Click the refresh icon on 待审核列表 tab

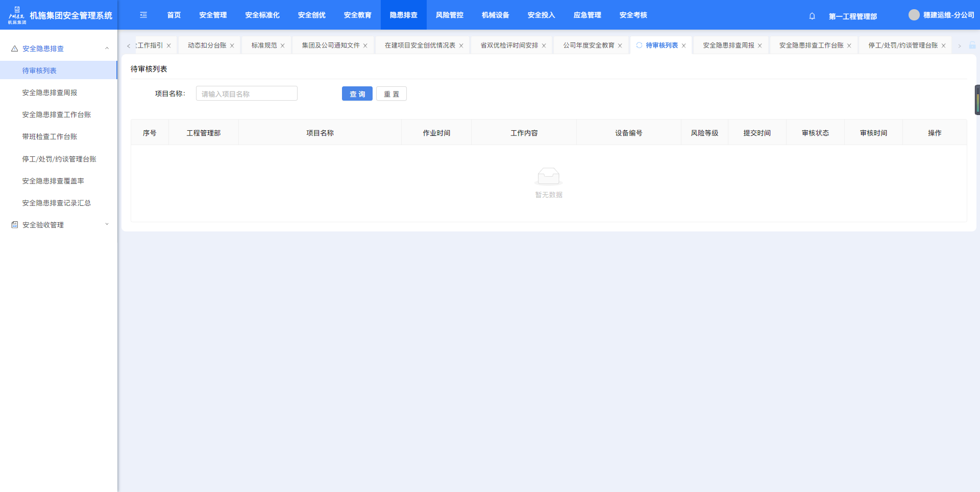click(639, 45)
